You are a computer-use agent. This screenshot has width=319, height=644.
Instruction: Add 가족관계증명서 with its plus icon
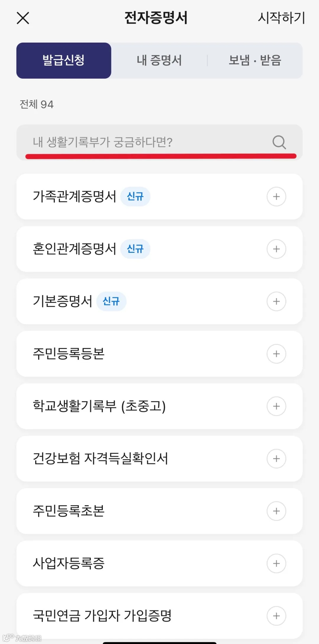pyautogui.click(x=276, y=197)
